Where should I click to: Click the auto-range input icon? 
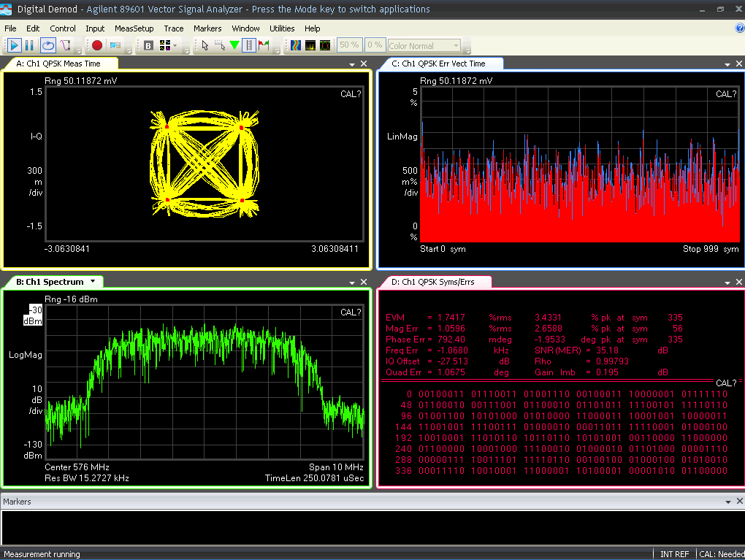tap(66, 45)
